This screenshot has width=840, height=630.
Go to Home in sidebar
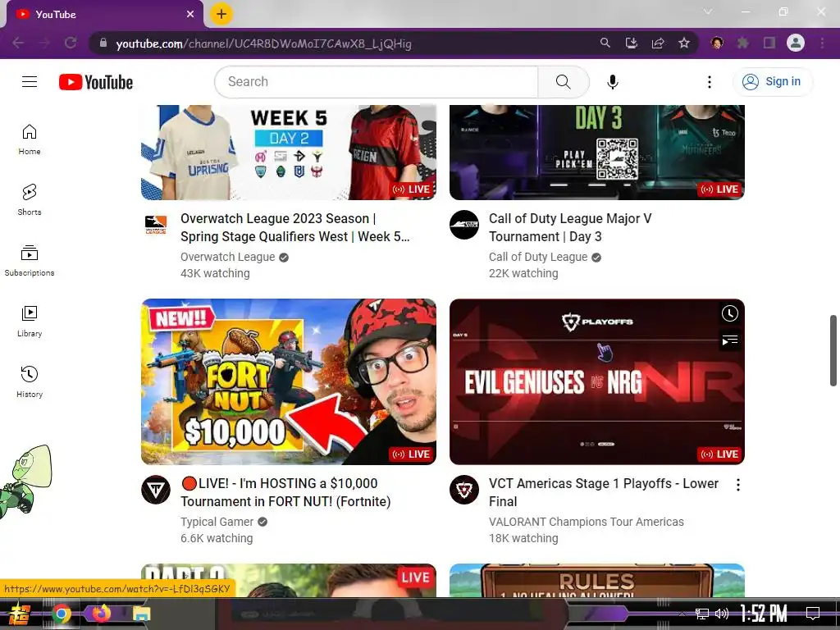tap(30, 139)
